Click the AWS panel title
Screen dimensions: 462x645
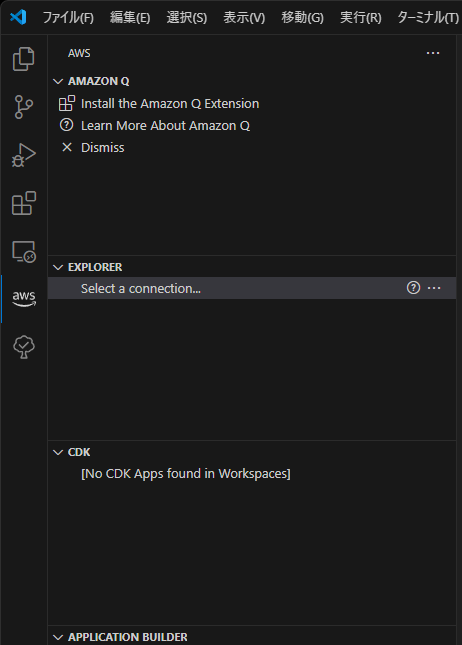point(79,53)
